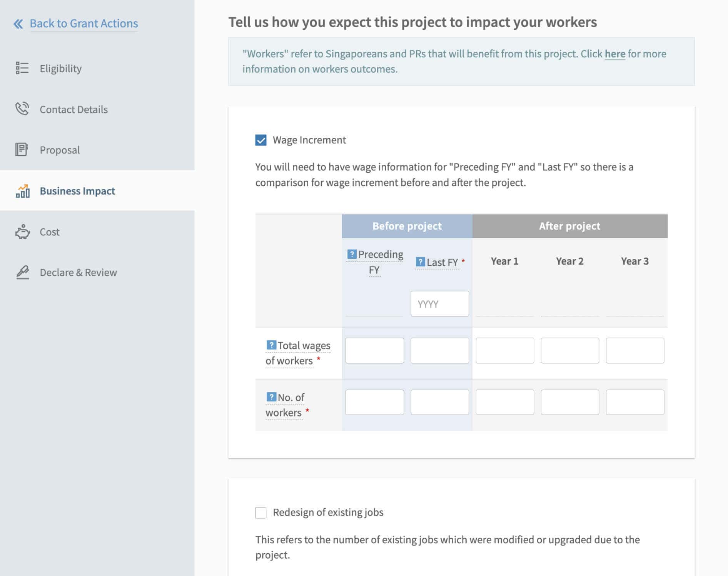Screen dimensions: 728x576
Task: Tick the Redesign of existing jobs checkbox
Action: pyautogui.click(x=261, y=513)
